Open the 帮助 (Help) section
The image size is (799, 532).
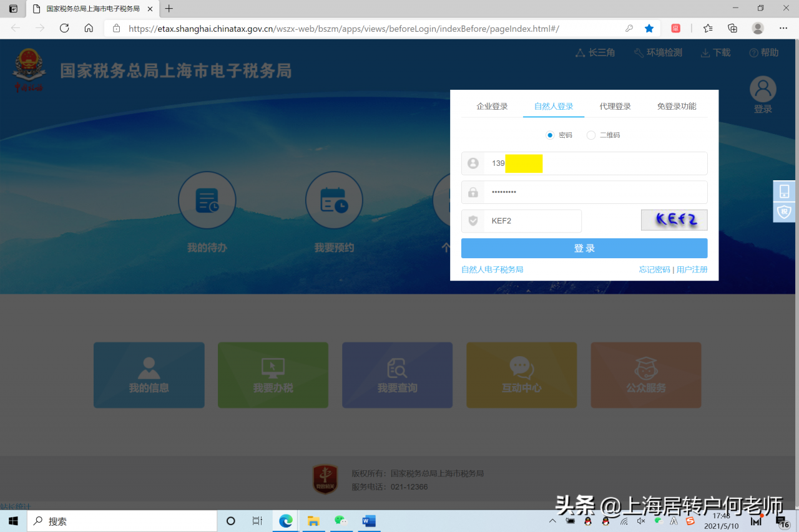763,52
